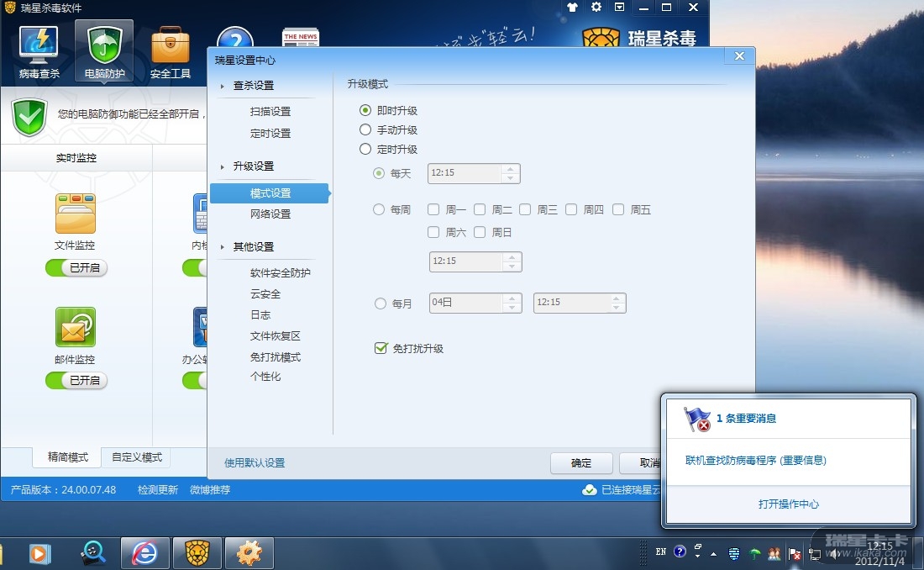Toggle the 邮件监控 已开启 switch

coord(76,381)
